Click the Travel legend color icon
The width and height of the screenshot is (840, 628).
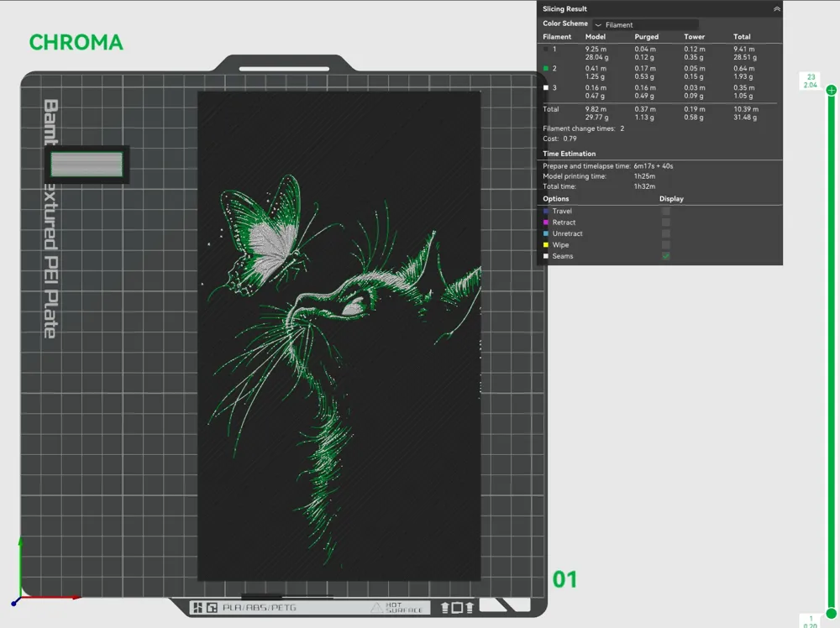[x=546, y=211]
